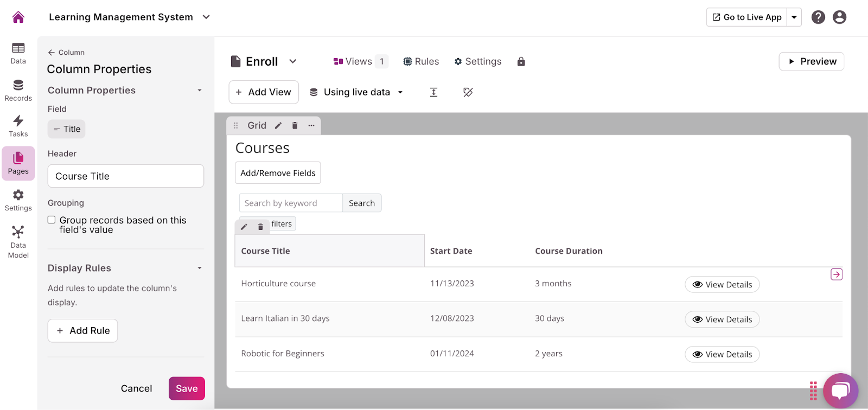Open the Tasks section in sidebar
This screenshot has width=868, height=410.
point(18,126)
